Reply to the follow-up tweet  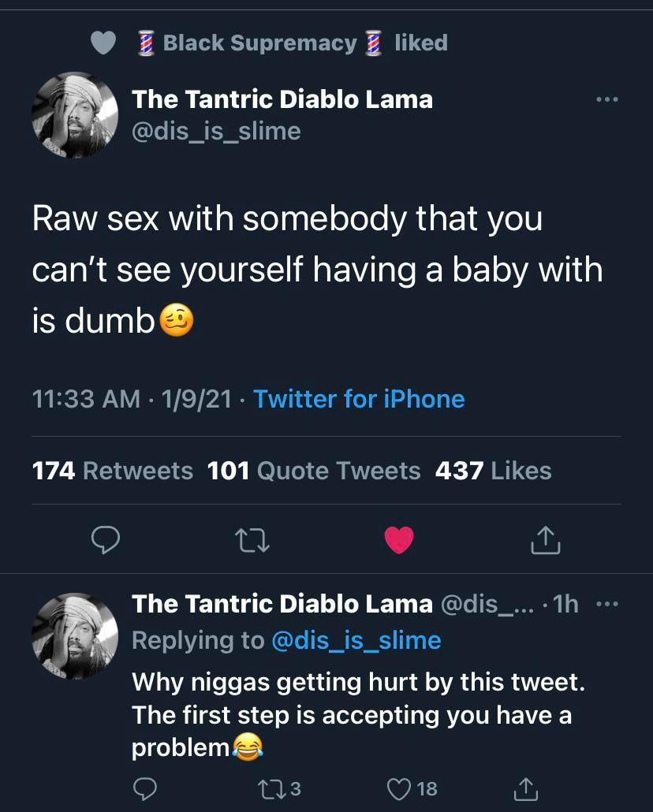pyautogui.click(x=144, y=788)
